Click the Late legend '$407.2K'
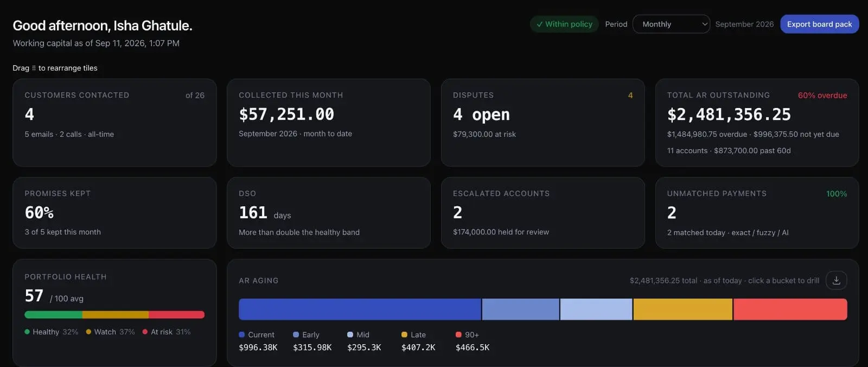 click(418, 347)
